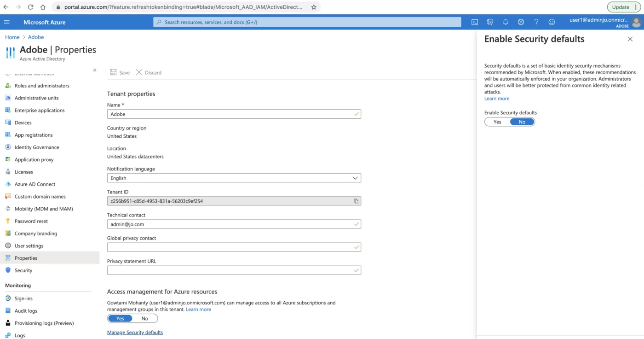The image size is (644, 339).
Task: Click the Microsoft Azure logo text
Action: [x=45, y=22]
